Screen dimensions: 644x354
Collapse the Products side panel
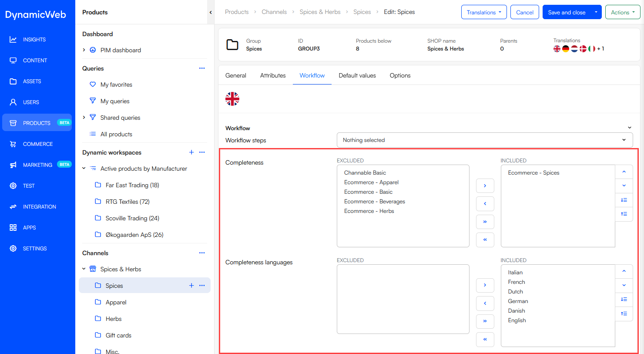(x=211, y=12)
